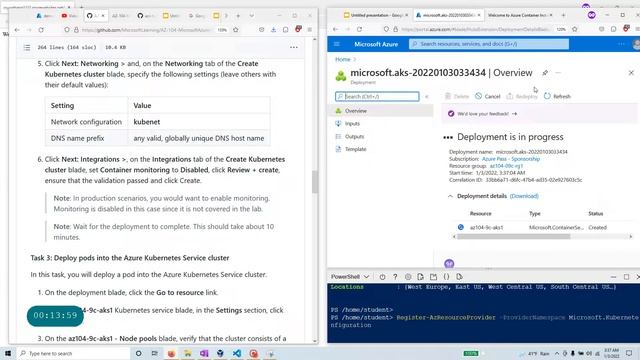Image resolution: width=640 pixels, height=360 pixels.
Task: Pin the deployment blade to dashboard
Action: click(x=545, y=73)
